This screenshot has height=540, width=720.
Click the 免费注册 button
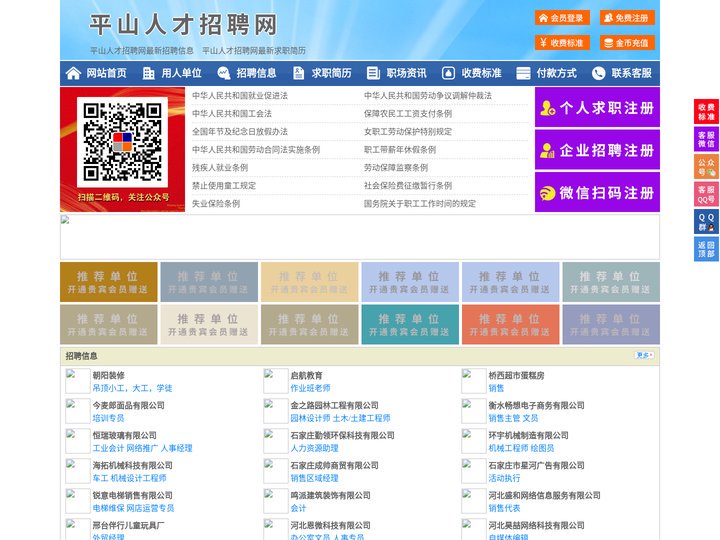627,18
